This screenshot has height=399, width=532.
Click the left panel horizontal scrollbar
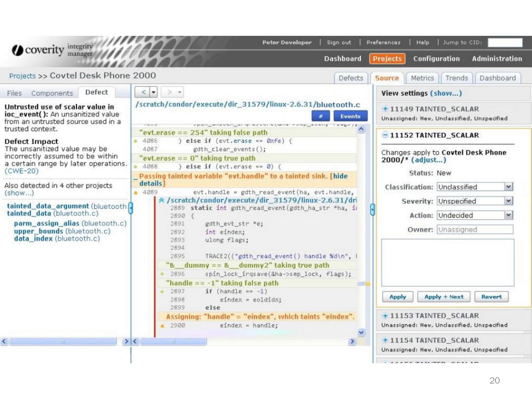(x=63, y=341)
